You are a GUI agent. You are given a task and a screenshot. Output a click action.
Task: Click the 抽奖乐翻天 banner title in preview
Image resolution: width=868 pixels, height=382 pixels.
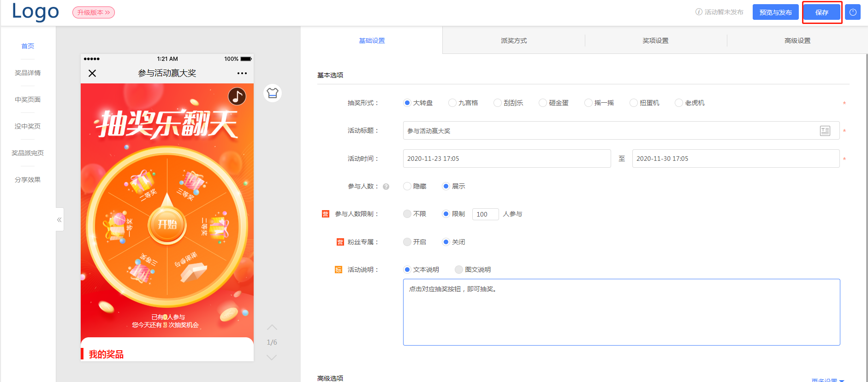coord(167,125)
